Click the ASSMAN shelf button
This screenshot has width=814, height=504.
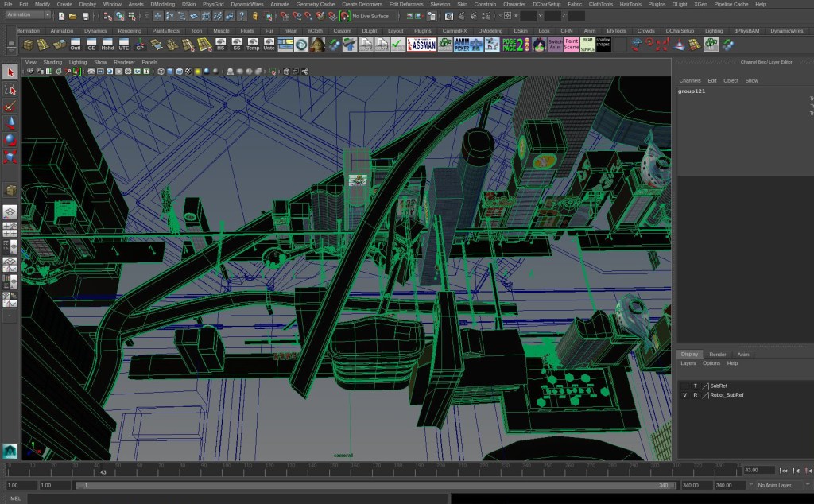(x=421, y=45)
